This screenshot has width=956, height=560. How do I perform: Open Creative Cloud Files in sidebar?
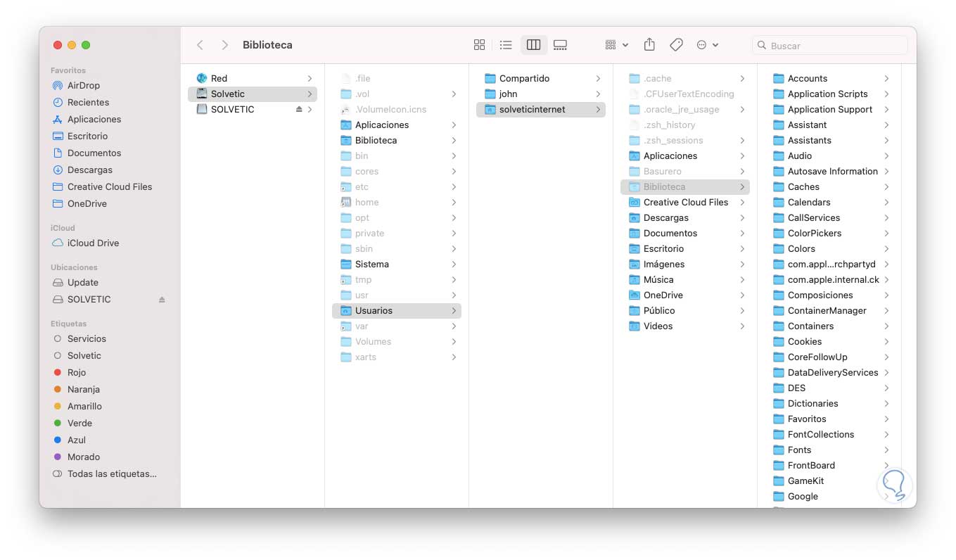[x=110, y=186]
